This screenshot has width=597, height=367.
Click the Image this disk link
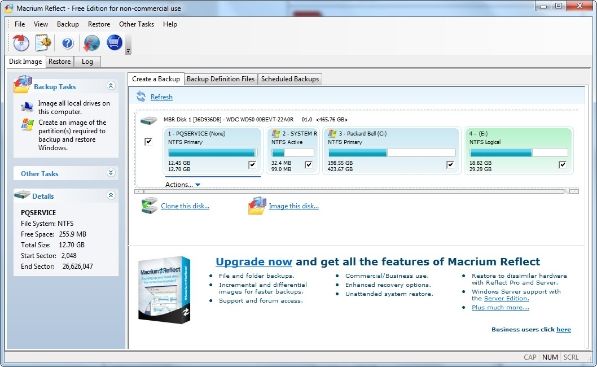tap(294, 206)
